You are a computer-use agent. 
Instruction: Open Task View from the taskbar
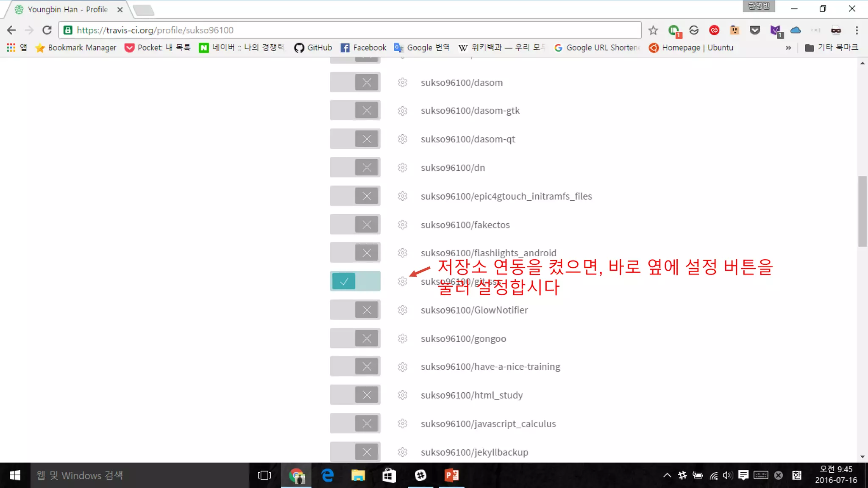coord(264,475)
